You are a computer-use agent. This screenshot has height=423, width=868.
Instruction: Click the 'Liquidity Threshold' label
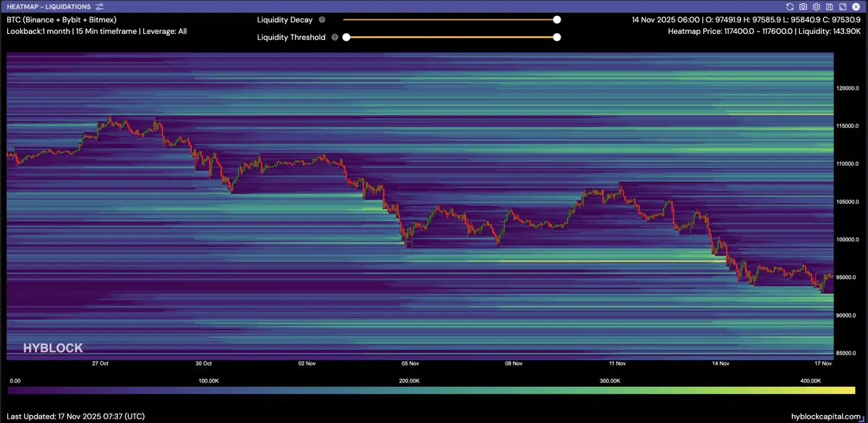[292, 37]
